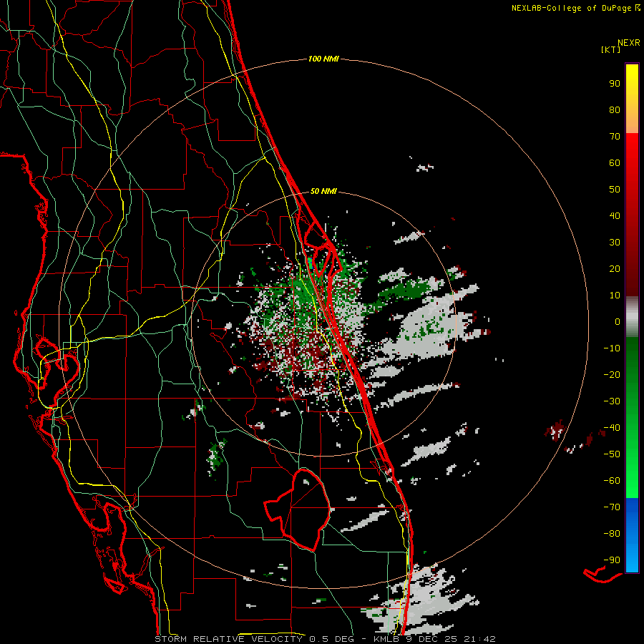Viewport: 644px width, 644px height.
Task: Click the -10 value on velocity scale
Action: pyautogui.click(x=612, y=348)
